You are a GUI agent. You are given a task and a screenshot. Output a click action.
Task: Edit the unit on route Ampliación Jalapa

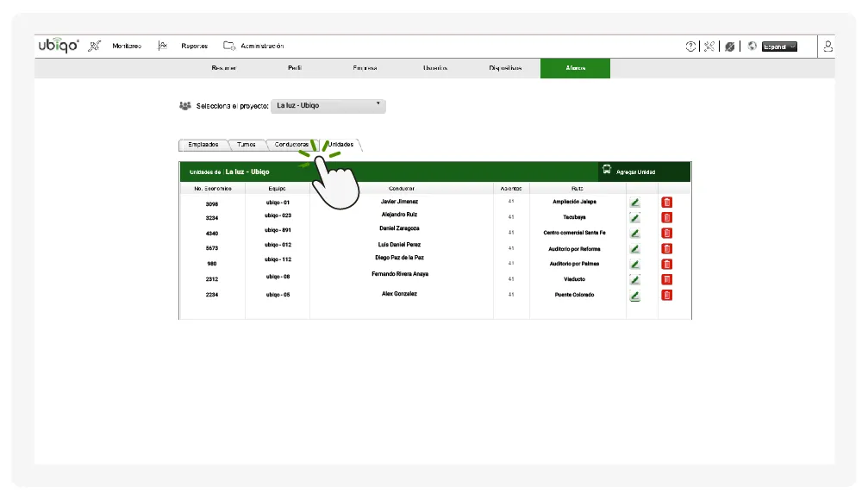pyautogui.click(x=635, y=203)
